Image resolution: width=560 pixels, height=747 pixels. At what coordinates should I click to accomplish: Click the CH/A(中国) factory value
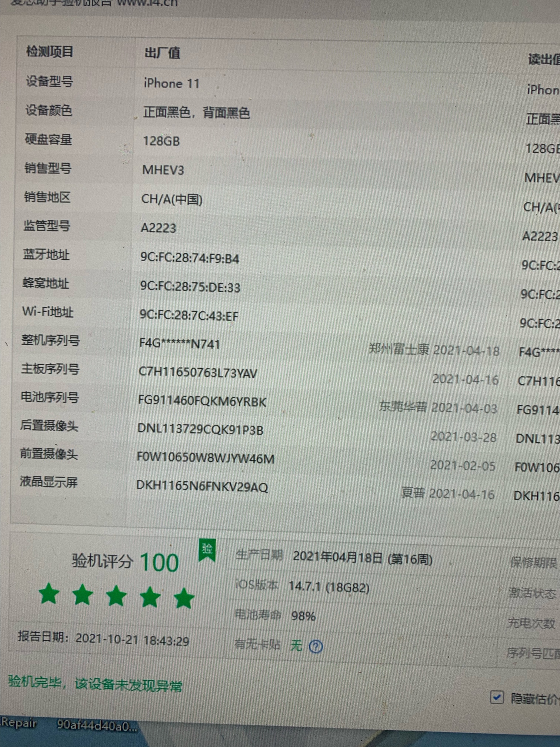point(172,199)
